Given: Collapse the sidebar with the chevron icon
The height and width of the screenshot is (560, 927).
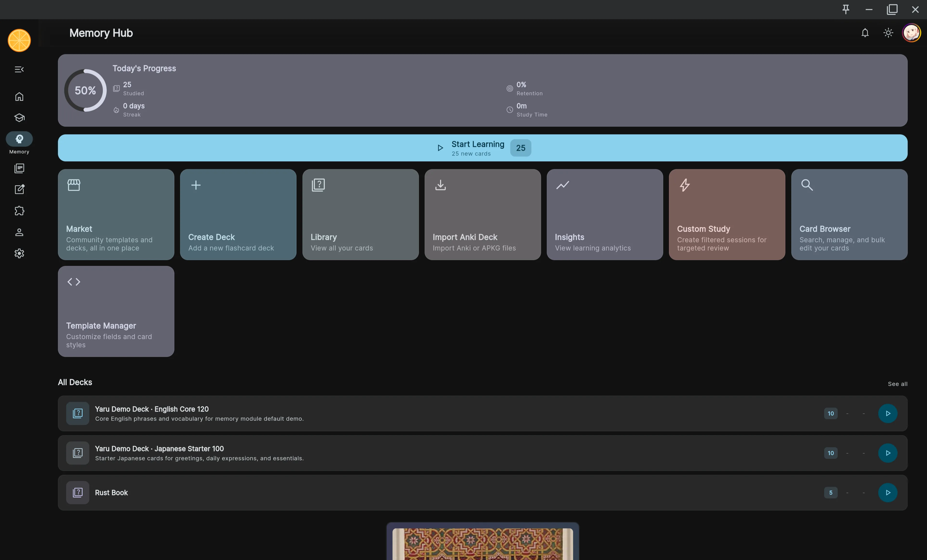Looking at the screenshot, I should pyautogui.click(x=19, y=69).
